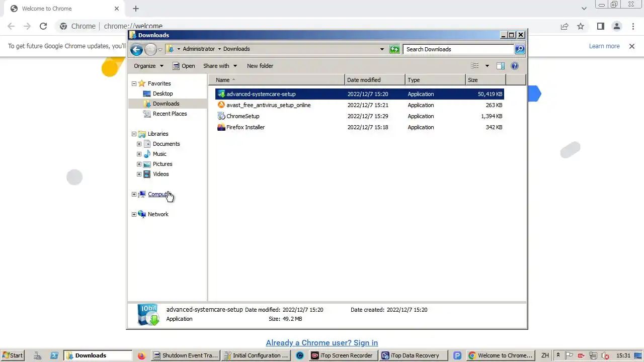The height and width of the screenshot is (362, 644).
Task: Click the Explorer Forward navigation arrow
Action: [150, 49]
